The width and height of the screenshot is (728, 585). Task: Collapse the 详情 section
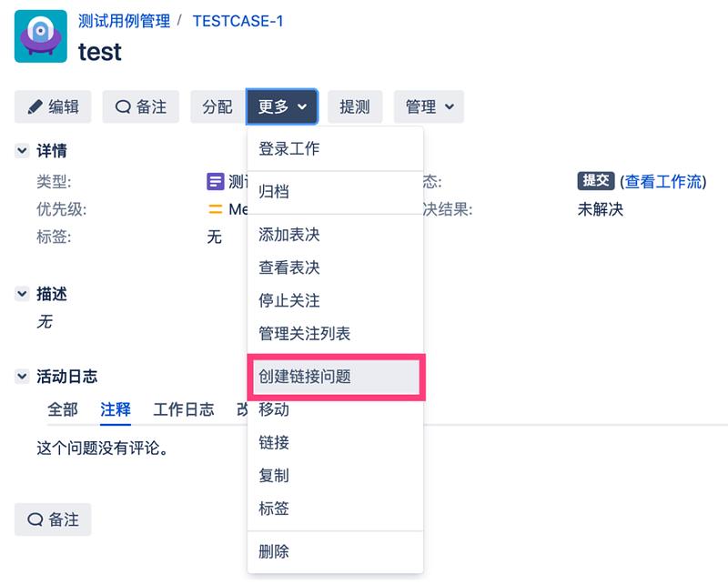point(20,151)
